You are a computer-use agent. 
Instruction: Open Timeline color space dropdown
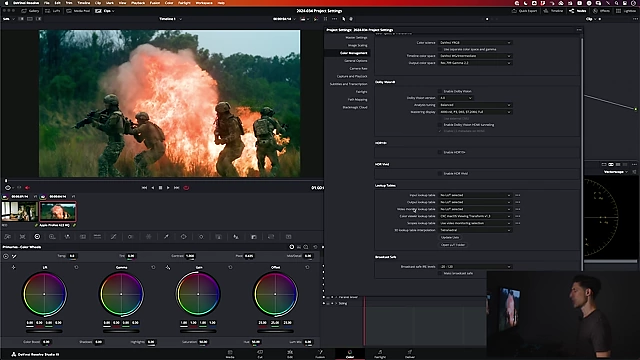click(x=475, y=56)
